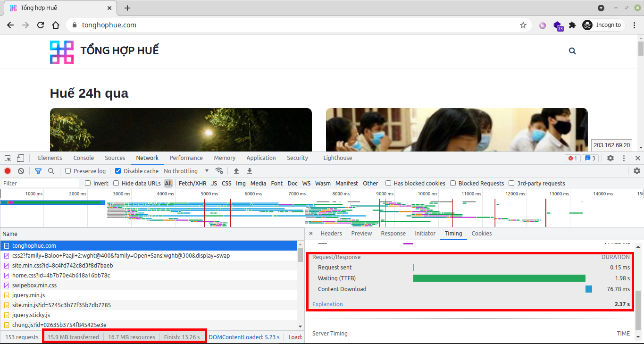Select the jquery.sticky.js request
The width and height of the screenshot is (644, 344).
coord(149,315)
